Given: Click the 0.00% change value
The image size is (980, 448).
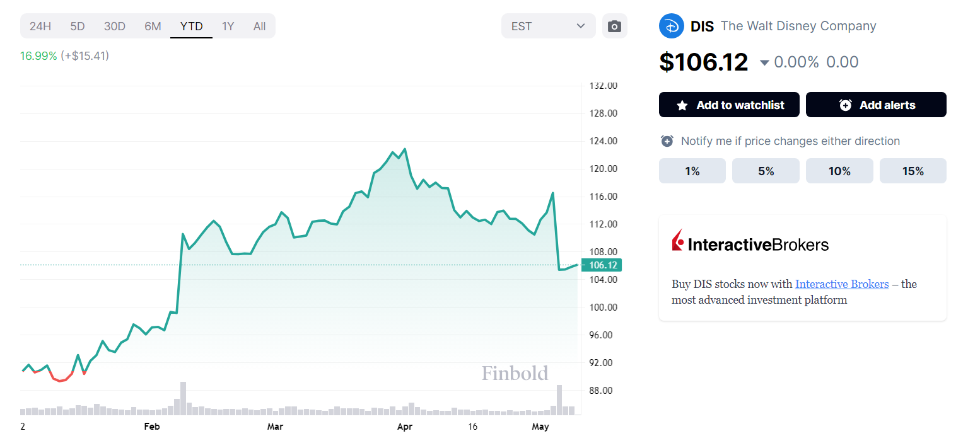Looking at the screenshot, I should click(796, 62).
